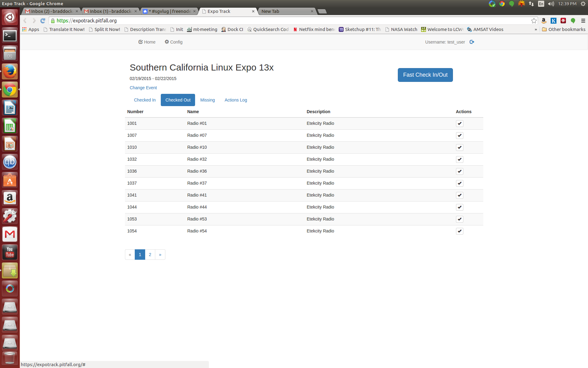
Task: Click the checkmark action for Radio #53
Action: (x=459, y=219)
